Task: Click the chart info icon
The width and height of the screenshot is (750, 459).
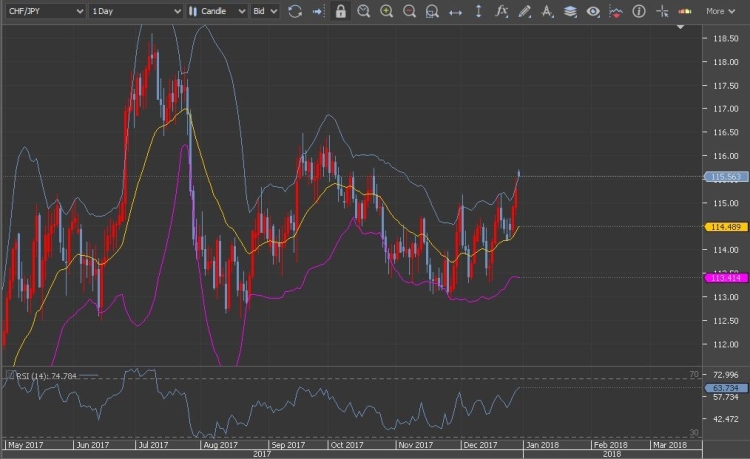Action: (x=638, y=12)
